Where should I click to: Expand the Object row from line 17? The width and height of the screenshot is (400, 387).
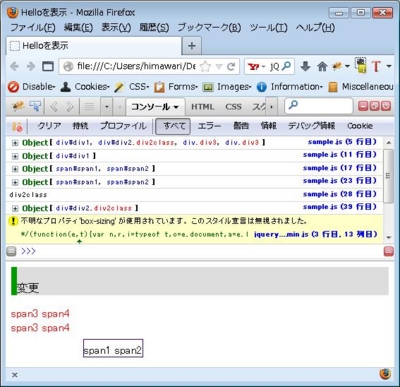[x=15, y=169]
